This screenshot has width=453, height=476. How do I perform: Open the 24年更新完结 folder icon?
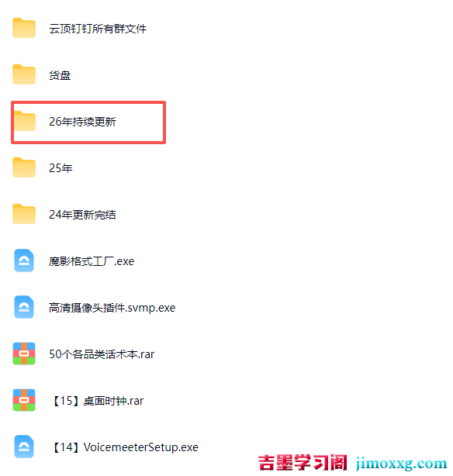(x=24, y=214)
